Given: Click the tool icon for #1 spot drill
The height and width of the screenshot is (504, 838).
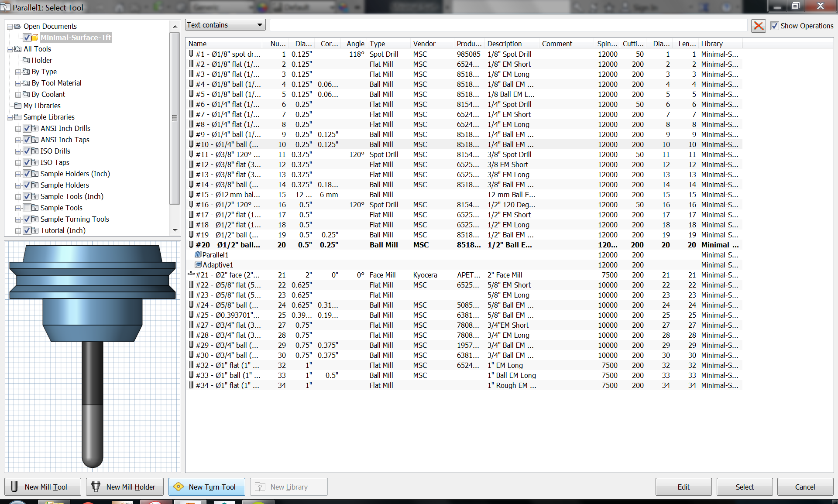Looking at the screenshot, I should tap(191, 54).
